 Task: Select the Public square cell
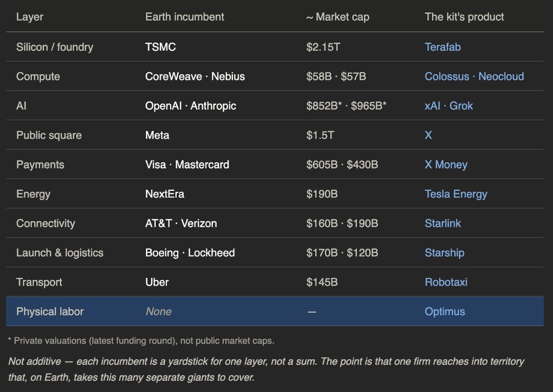pos(49,136)
